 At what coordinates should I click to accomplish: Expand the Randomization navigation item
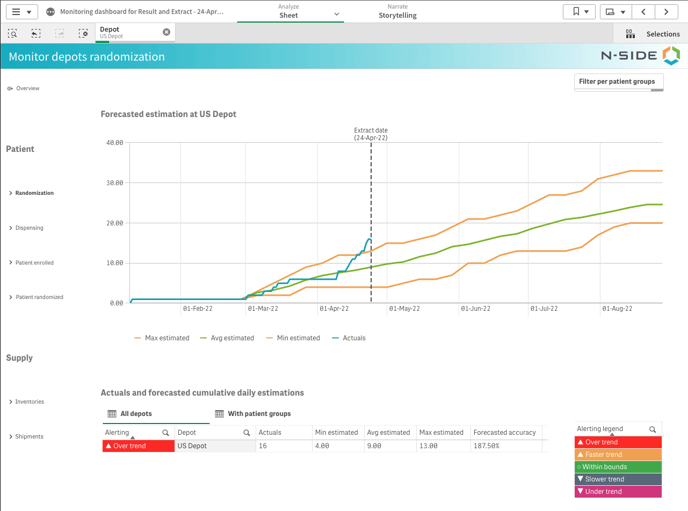(34, 193)
